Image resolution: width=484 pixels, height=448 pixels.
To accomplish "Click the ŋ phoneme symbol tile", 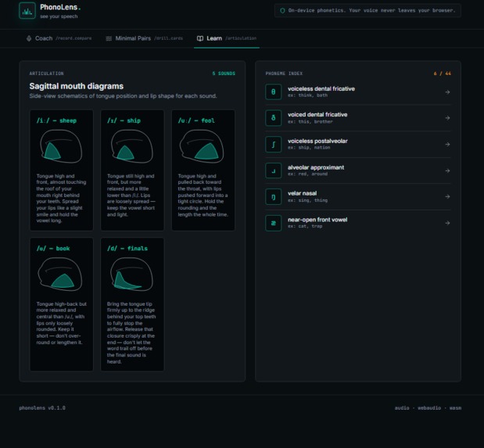I will coord(273,197).
